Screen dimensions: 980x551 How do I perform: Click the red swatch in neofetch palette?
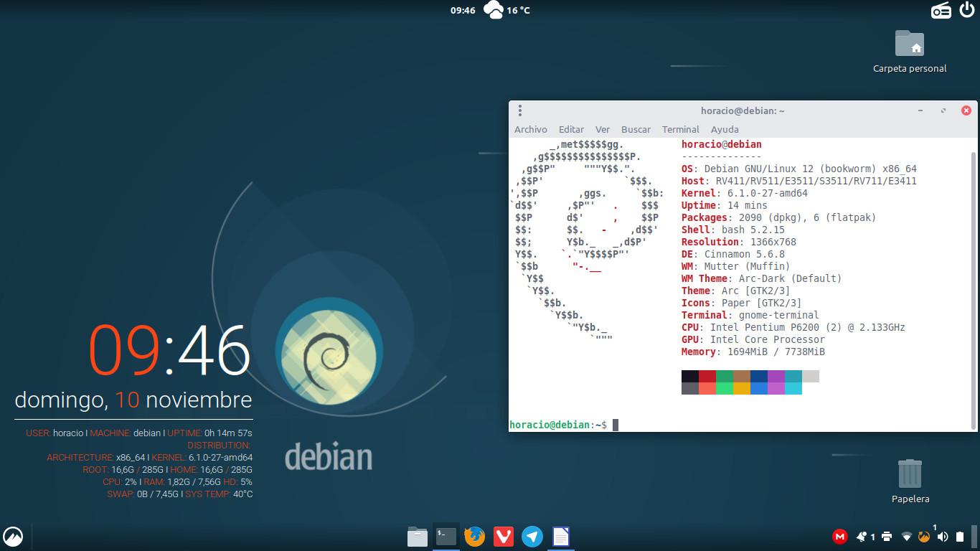(x=707, y=376)
